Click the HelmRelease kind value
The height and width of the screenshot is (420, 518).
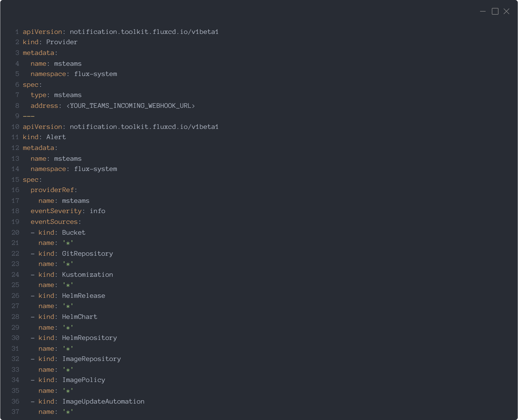tap(83, 296)
